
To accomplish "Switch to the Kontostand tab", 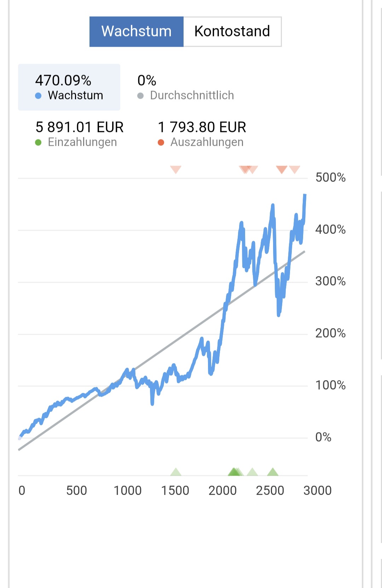I will click(x=232, y=31).
